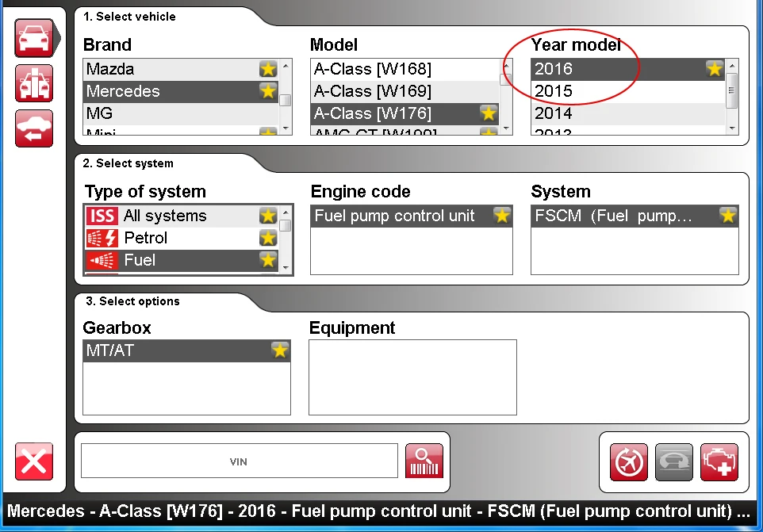
Task: Toggle favorite star for Fuel system type
Action: pos(268,260)
